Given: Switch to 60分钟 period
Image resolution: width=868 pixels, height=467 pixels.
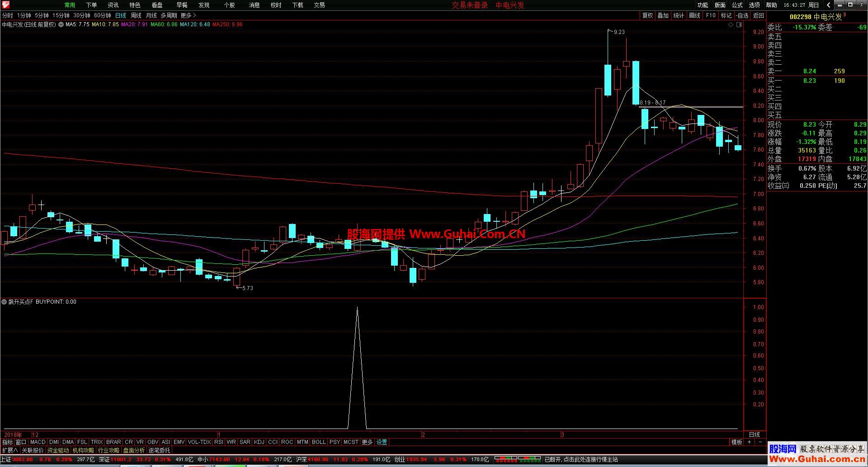Looking at the screenshot, I should pos(103,15).
